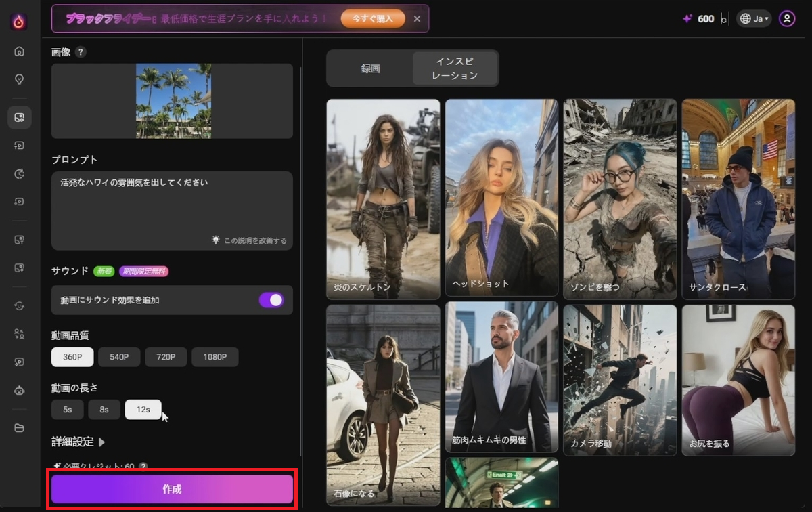The image size is (812, 512).
Task: Open the image with T sidebar icon
Action: click(19, 240)
